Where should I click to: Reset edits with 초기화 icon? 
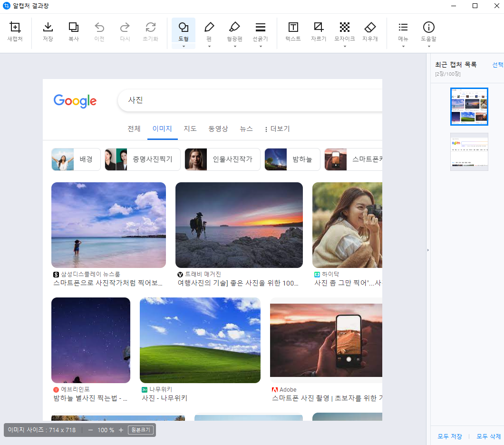click(x=150, y=31)
